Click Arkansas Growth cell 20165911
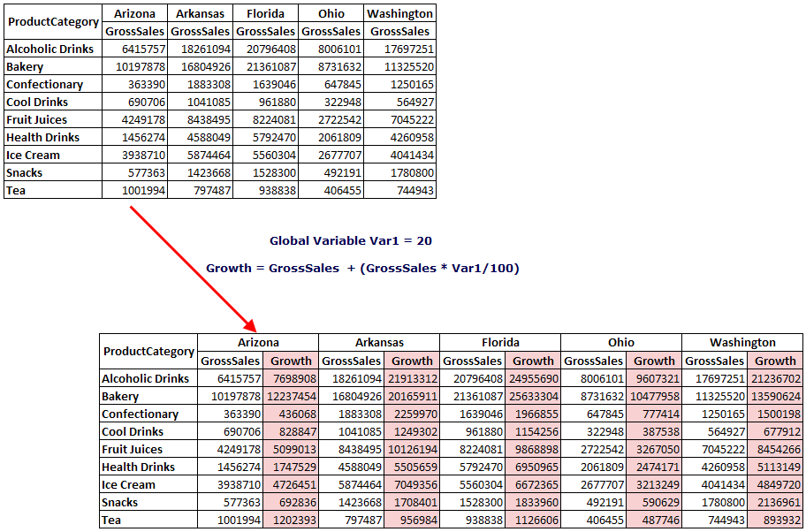The image size is (806, 532). [x=412, y=396]
